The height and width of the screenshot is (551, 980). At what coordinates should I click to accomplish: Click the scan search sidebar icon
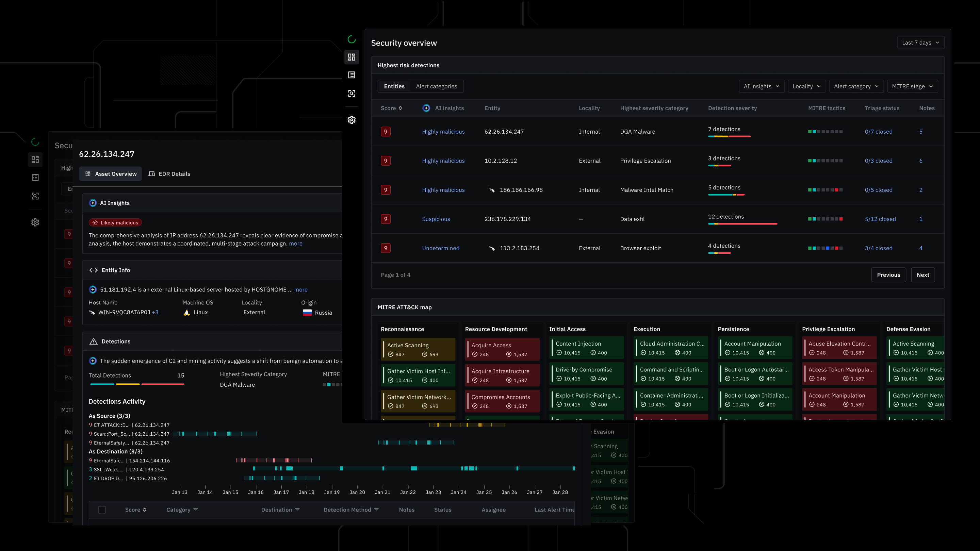coord(352,94)
